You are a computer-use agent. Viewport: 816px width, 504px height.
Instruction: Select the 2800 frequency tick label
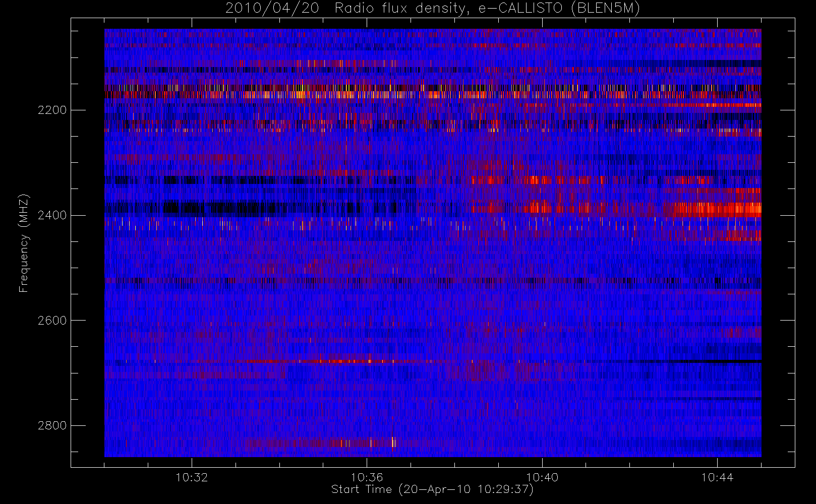[52, 426]
